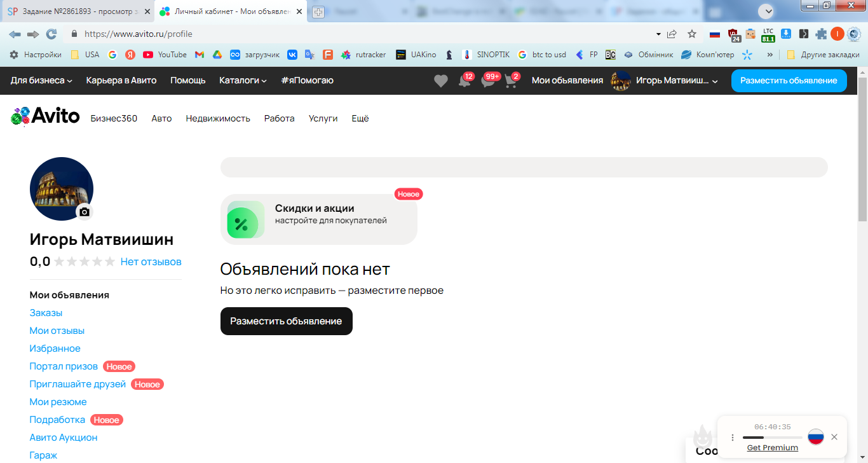Image resolution: width=868 pixels, height=463 pixels.
Task: Open the Google Drive bookmark icon
Action: 217,55
